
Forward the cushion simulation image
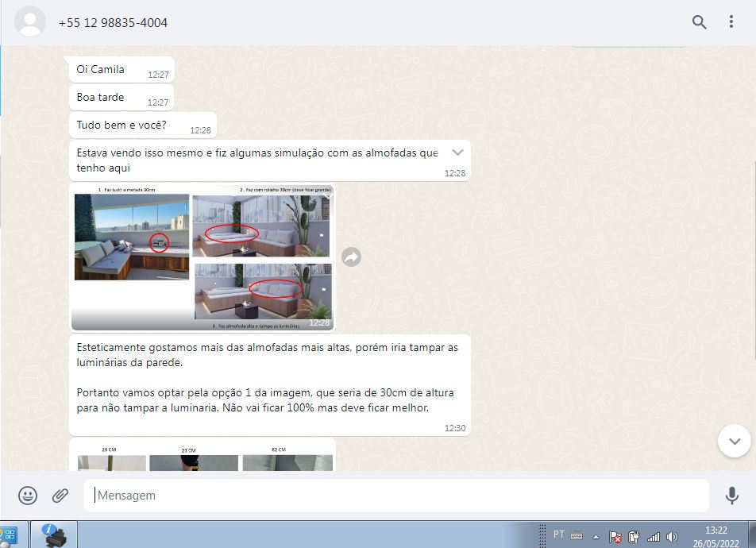point(352,257)
